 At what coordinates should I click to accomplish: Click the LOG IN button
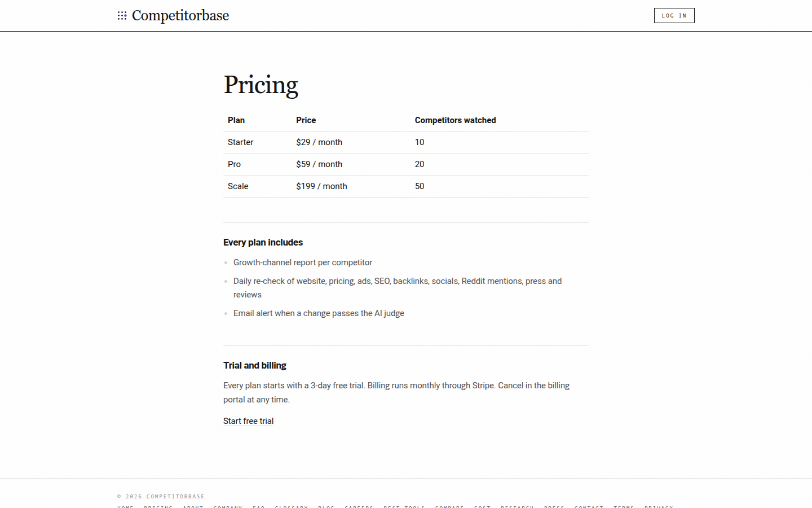pos(674,16)
